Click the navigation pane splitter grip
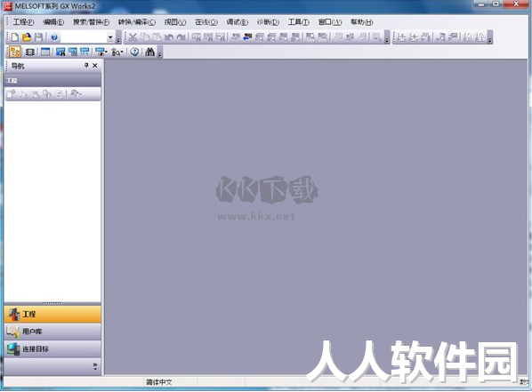The width and height of the screenshot is (532, 392). click(x=52, y=303)
